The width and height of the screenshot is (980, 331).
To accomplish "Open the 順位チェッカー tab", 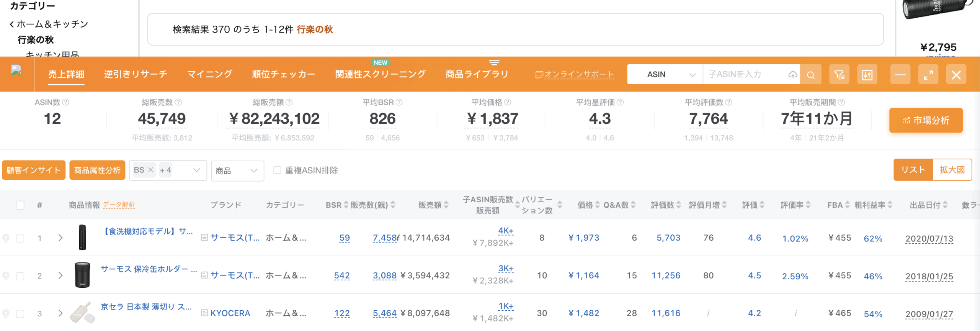I will [283, 74].
